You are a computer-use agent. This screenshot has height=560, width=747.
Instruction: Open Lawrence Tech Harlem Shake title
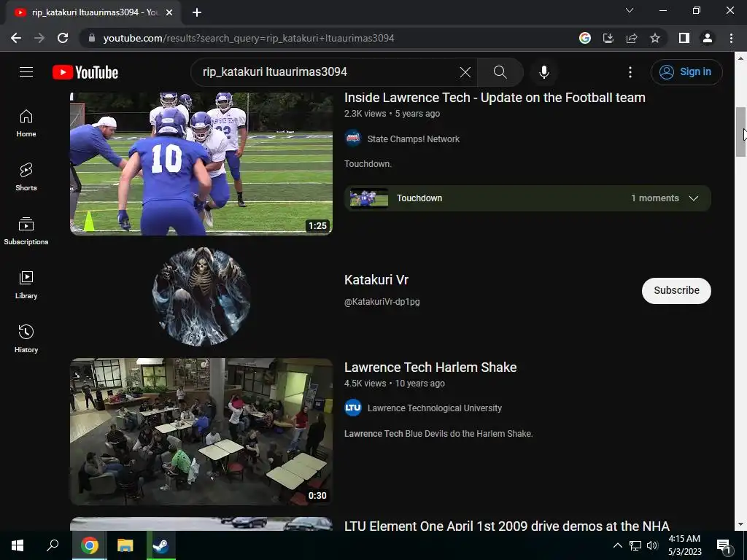430,367
